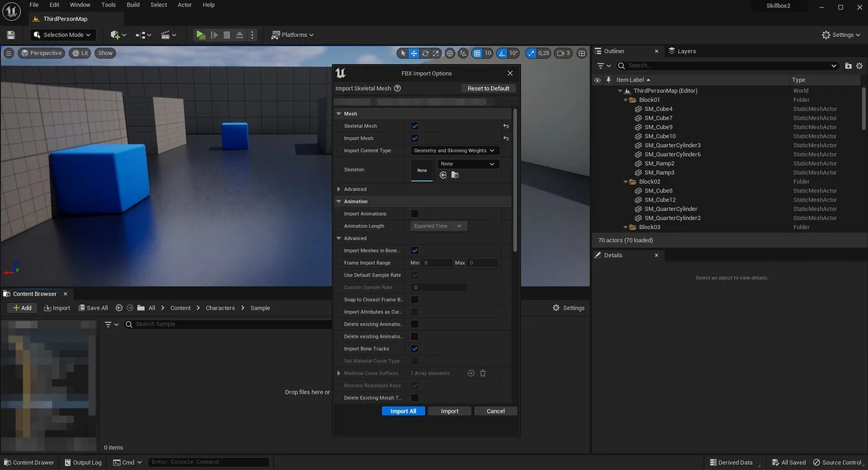Save the current level with disk icon
Viewport: 868px width, 470px height.
coord(11,35)
